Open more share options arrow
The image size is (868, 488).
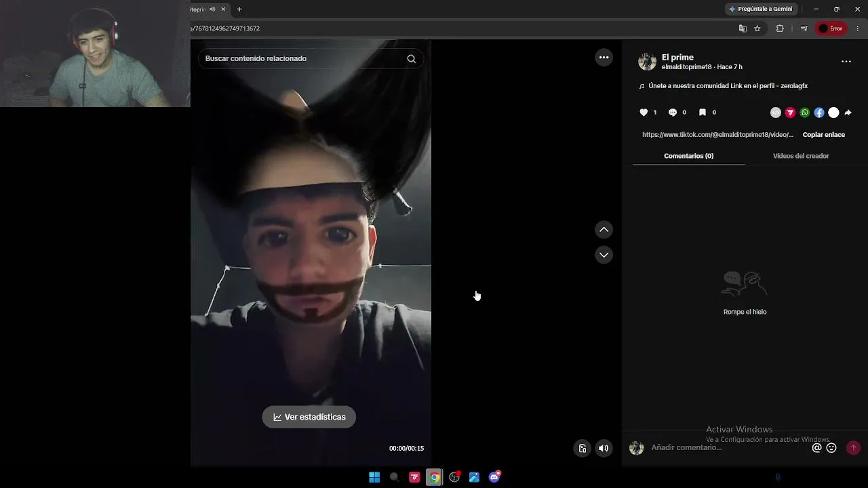point(848,113)
